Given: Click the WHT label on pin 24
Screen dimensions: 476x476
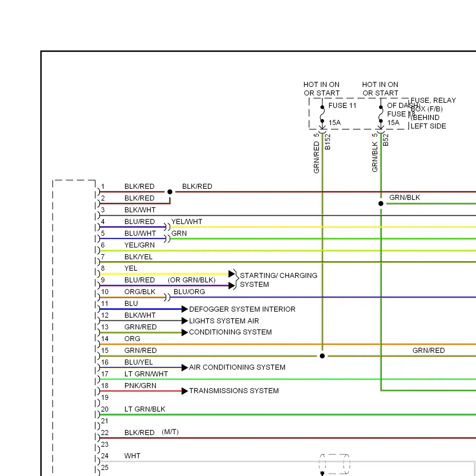Looking at the screenshot, I should pos(132,456).
